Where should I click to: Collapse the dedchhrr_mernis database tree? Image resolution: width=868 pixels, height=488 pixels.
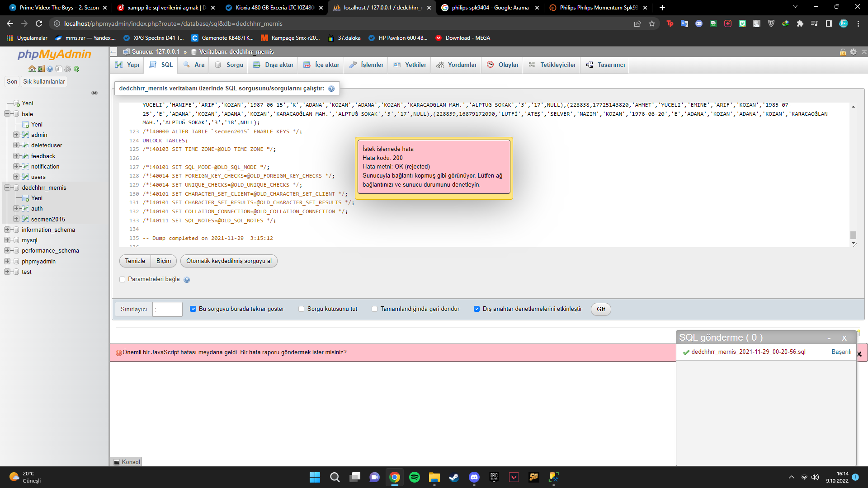click(7, 188)
